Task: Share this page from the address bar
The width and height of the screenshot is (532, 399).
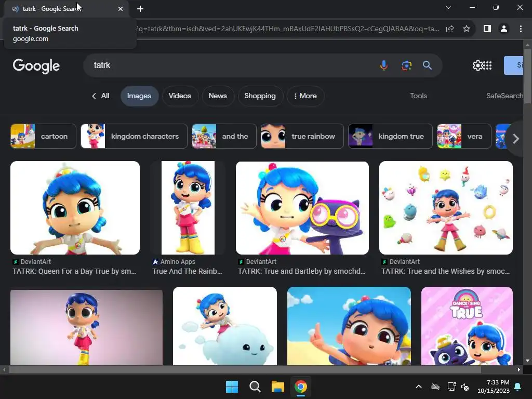Action: (450, 29)
